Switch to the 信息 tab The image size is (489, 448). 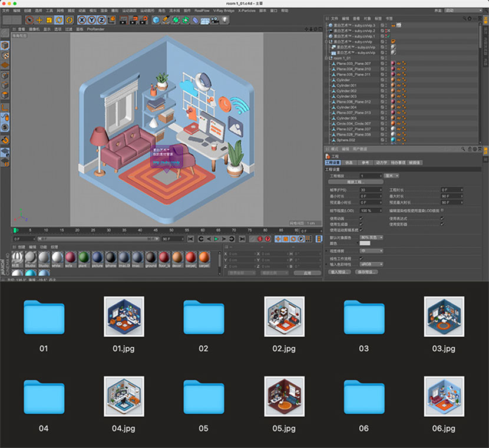(349, 163)
